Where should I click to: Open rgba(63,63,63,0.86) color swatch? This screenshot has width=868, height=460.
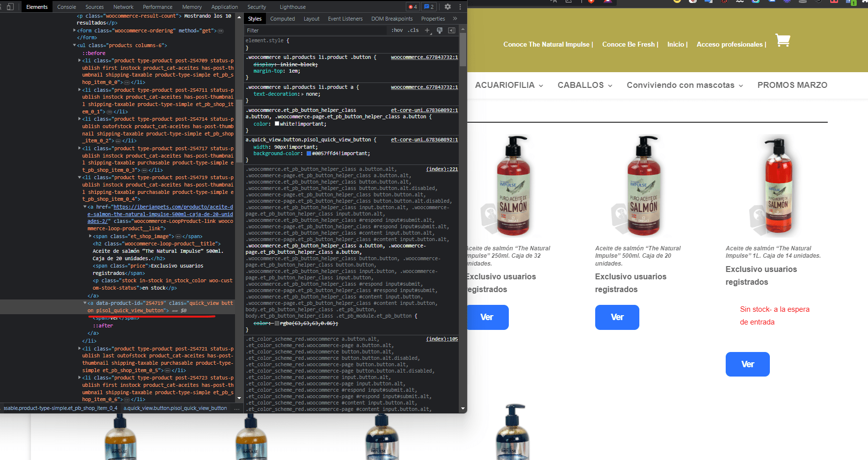[x=277, y=323]
